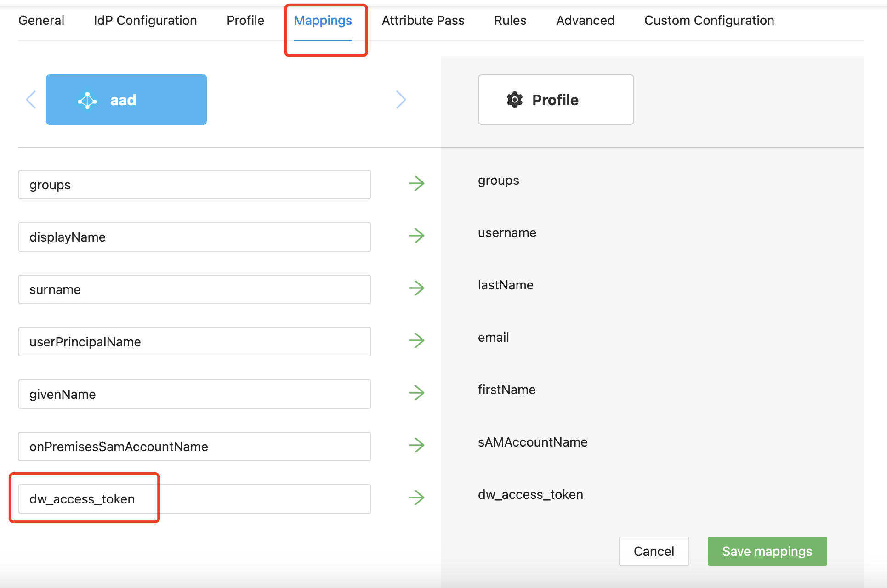
Task: Click next source chevron arrow
Action: pyautogui.click(x=401, y=100)
